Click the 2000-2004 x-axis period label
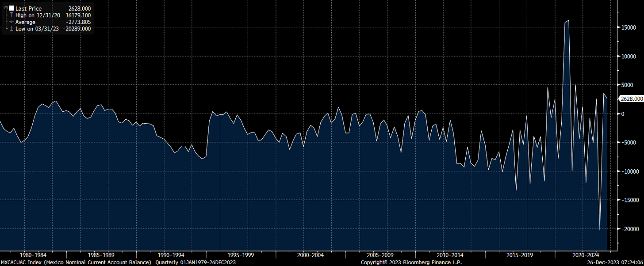The height and width of the screenshot is (266, 644). [x=311, y=255]
